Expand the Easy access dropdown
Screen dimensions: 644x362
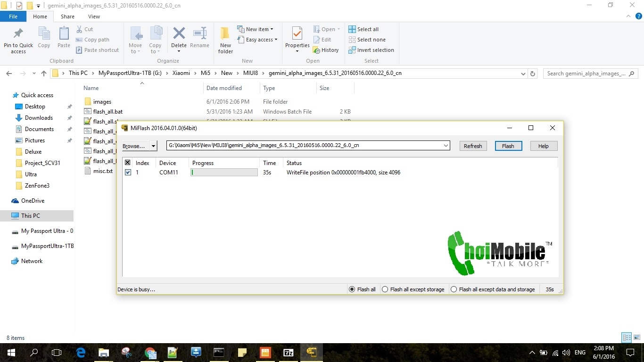(276, 40)
